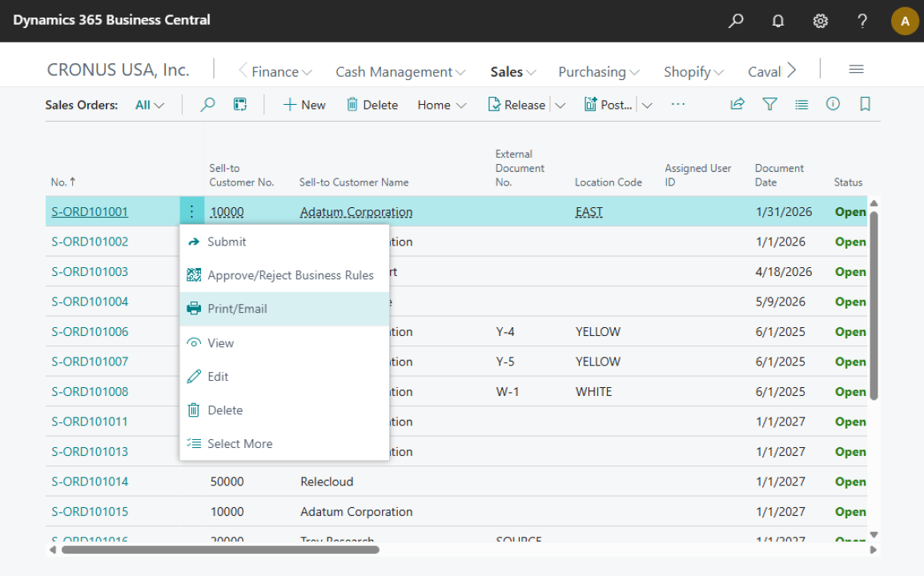Expand the Home action group
Image resolution: width=924 pixels, height=576 pixels.
pyautogui.click(x=442, y=105)
